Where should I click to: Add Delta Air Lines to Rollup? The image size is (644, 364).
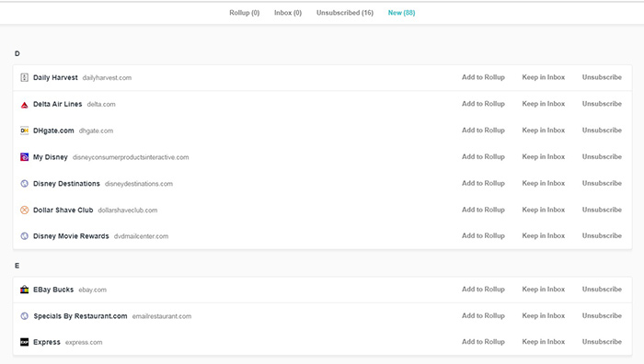[483, 104]
